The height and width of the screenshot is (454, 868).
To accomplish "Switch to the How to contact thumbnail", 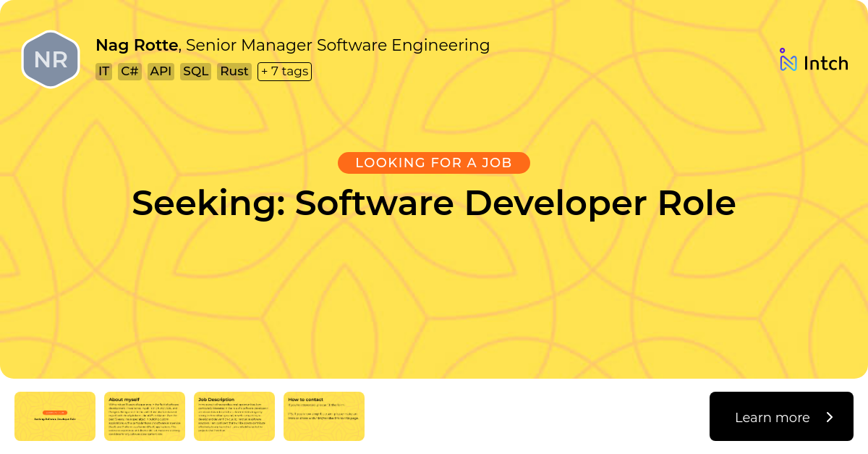I will (x=324, y=416).
